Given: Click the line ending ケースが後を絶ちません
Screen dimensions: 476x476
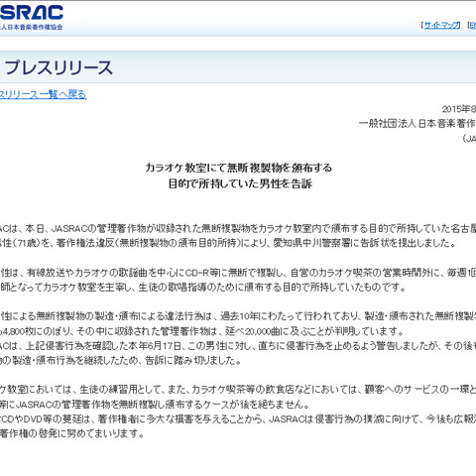Looking at the screenshot, I should pos(155,404).
